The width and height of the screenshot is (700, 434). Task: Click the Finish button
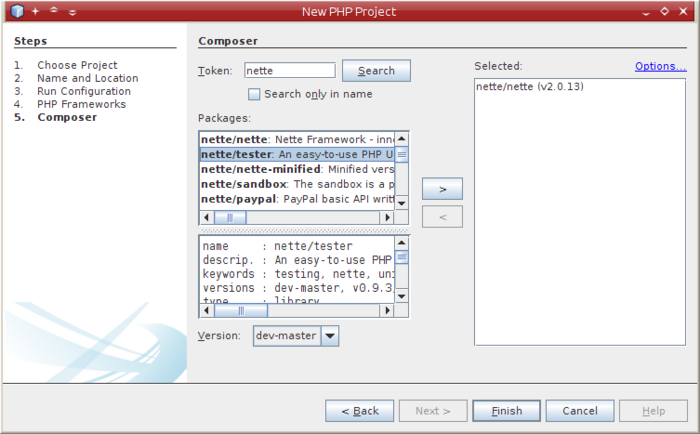507,411
